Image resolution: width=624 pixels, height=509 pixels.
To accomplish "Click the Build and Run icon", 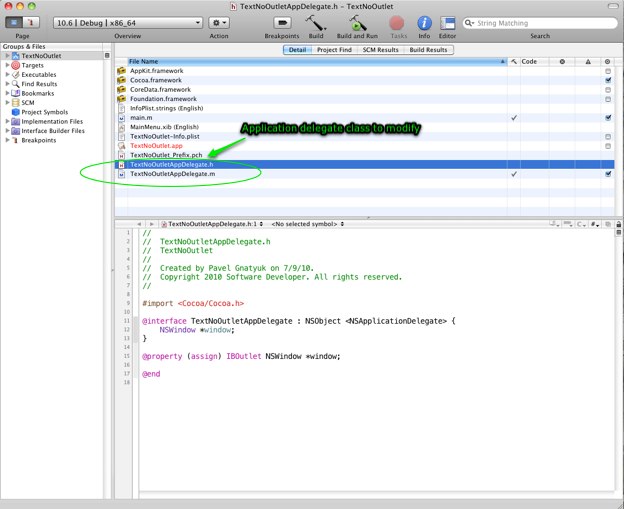I will 357,23.
